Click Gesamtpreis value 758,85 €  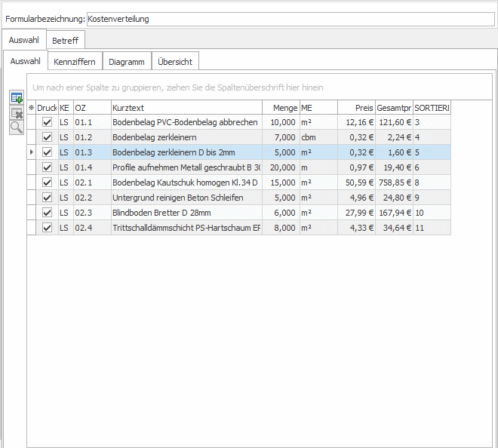point(394,183)
